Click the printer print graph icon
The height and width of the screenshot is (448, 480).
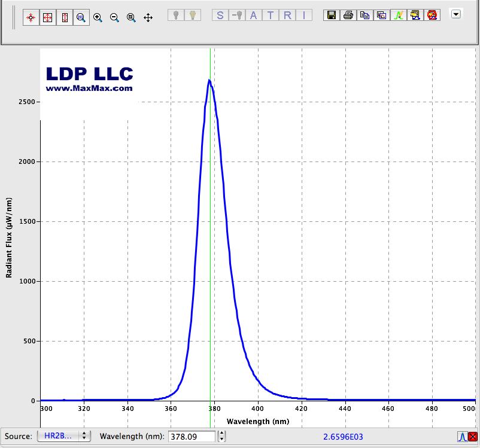click(x=348, y=15)
